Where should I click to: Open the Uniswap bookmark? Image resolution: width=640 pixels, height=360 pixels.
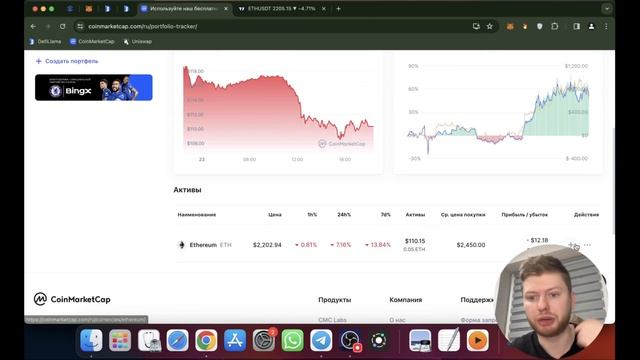(138, 42)
